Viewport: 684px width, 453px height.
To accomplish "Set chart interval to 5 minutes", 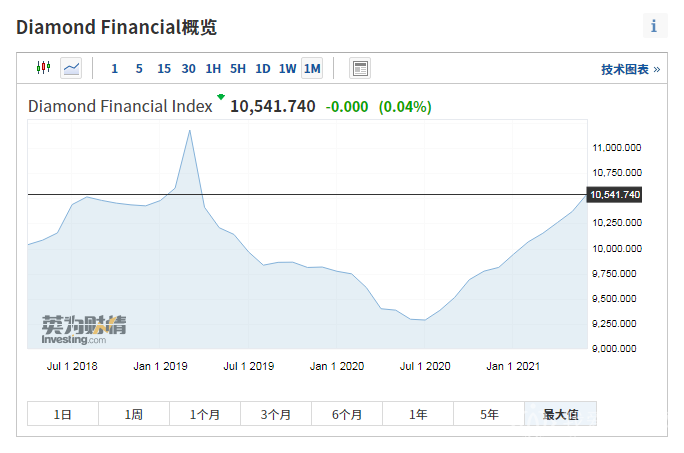I will pos(139,69).
